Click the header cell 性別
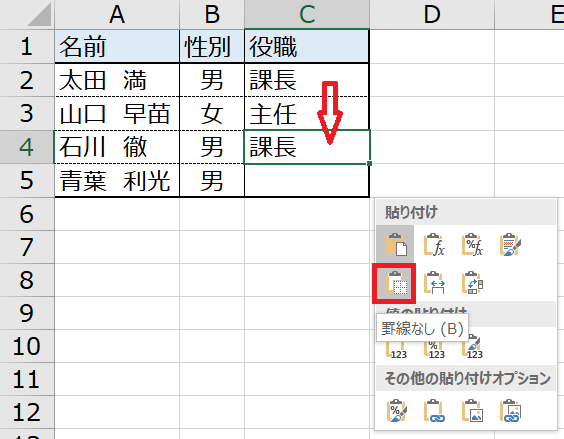Image resolution: width=564 pixels, height=439 pixels. tap(212, 46)
